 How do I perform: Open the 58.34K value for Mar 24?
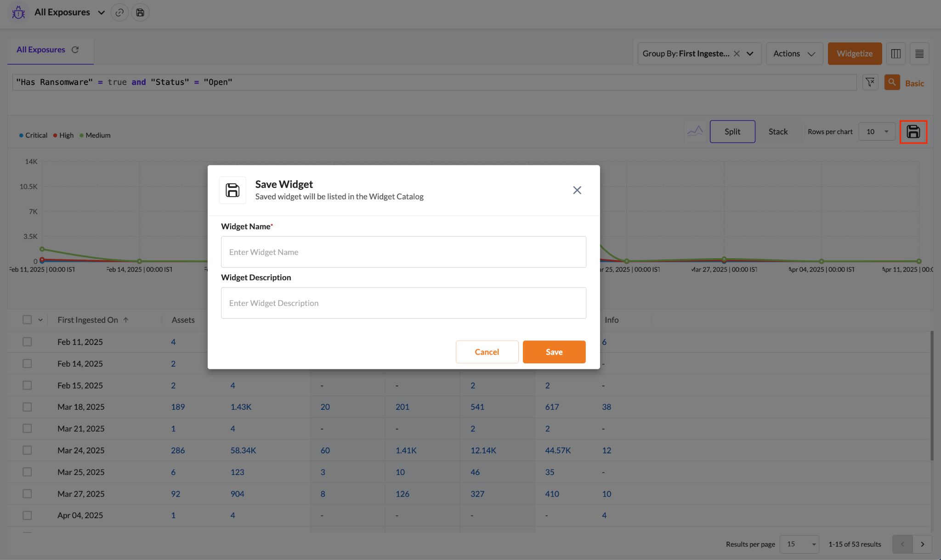[243, 450]
